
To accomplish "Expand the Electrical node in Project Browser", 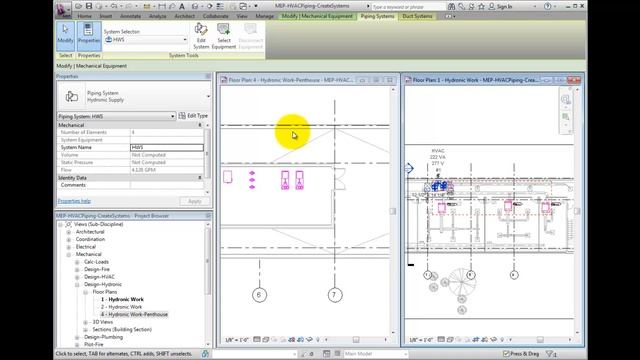I will pos(69,247).
